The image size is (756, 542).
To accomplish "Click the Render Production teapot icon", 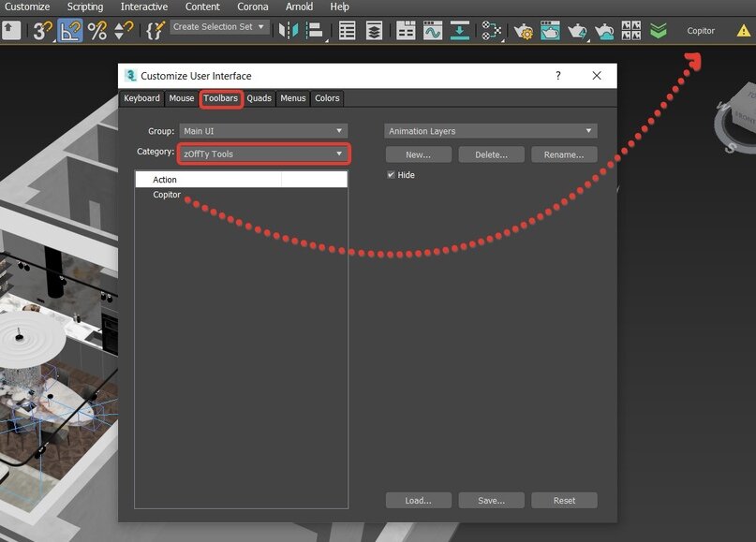I will [577, 31].
